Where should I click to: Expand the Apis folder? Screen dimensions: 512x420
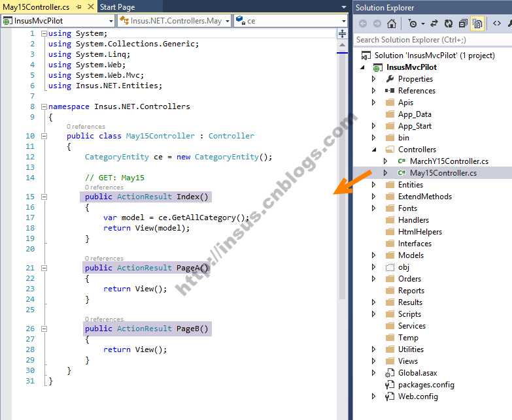[x=374, y=103]
